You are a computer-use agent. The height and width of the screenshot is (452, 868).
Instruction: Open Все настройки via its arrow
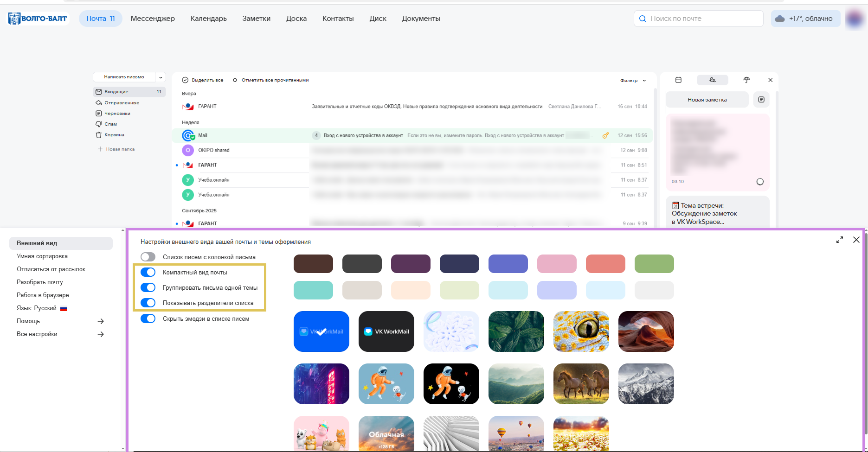[101, 334]
